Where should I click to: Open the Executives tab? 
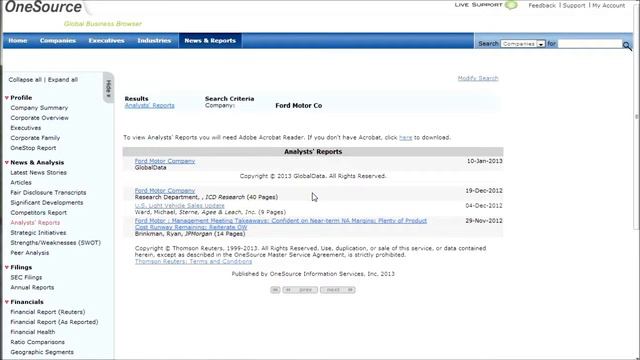point(106,40)
